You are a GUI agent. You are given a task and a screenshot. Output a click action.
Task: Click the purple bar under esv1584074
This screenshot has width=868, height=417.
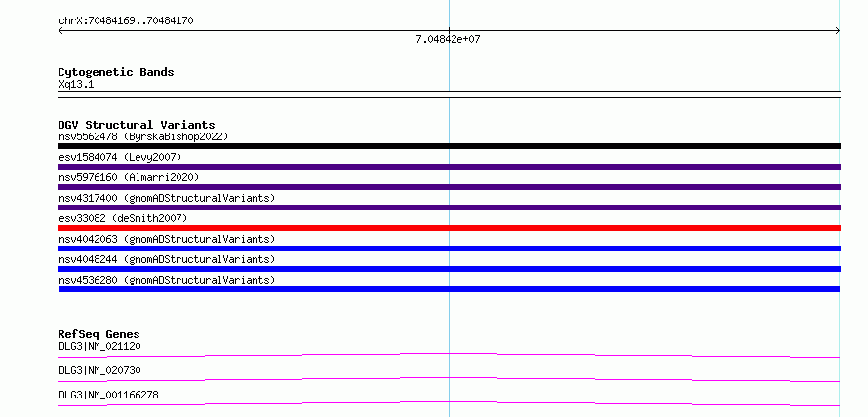coord(449,167)
